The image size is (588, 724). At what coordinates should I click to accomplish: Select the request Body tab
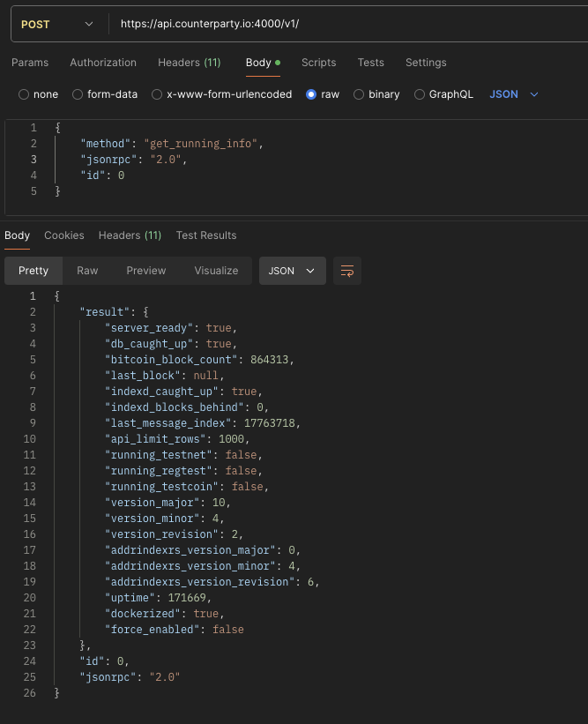[263, 63]
